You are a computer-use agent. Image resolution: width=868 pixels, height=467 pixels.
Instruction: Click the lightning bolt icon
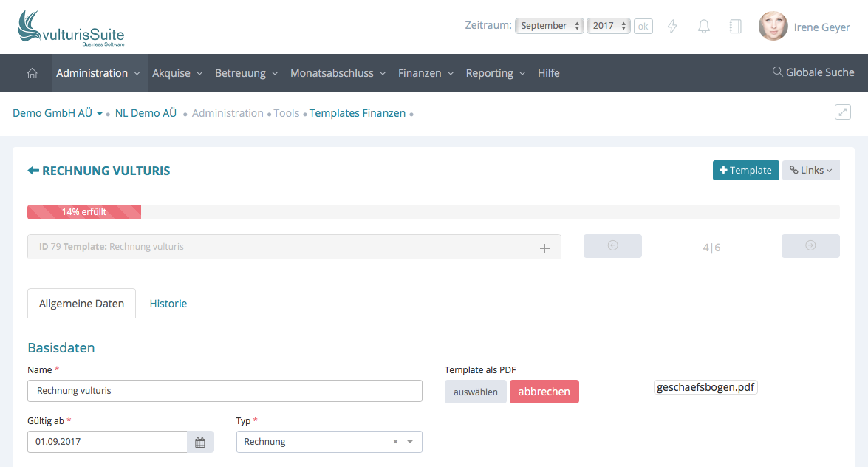(672, 26)
